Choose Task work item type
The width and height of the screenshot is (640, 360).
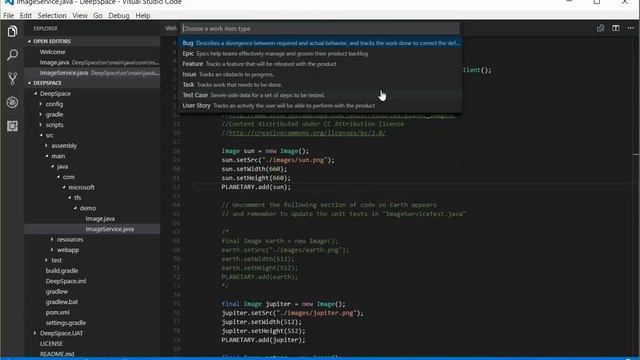point(320,84)
